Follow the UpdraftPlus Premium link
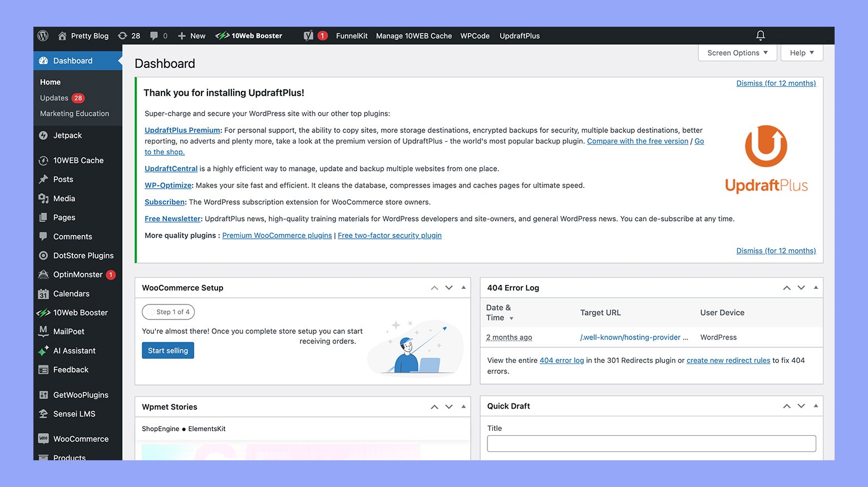The height and width of the screenshot is (487, 868). pos(182,130)
